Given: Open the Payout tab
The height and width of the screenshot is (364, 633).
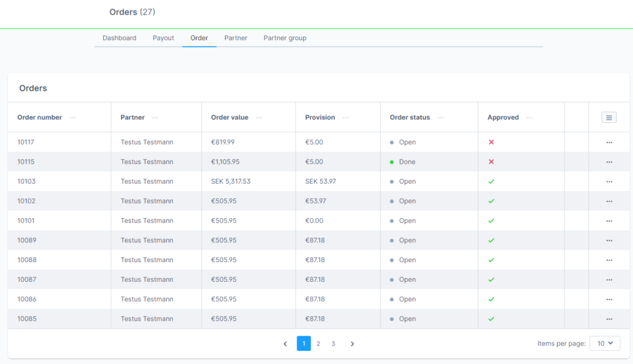Looking at the screenshot, I should [163, 38].
